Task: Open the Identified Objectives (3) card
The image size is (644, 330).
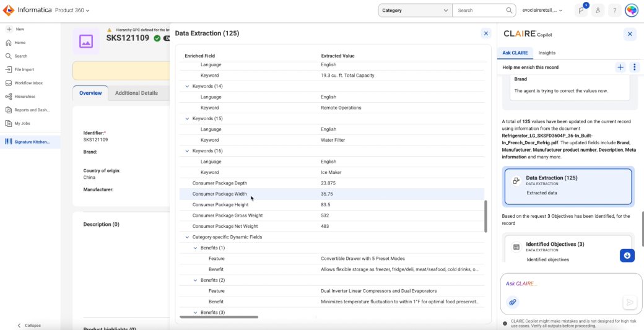Action: click(568, 250)
